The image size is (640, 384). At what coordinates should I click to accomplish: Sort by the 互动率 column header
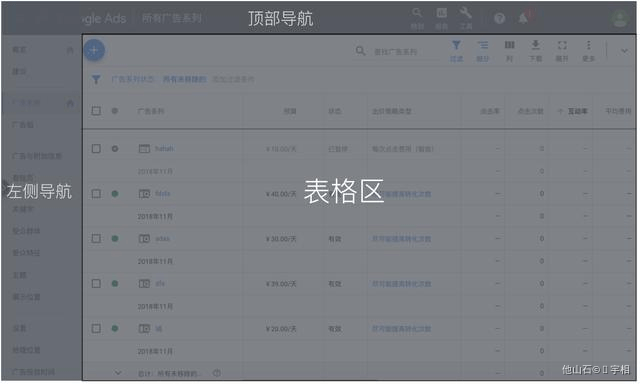point(577,111)
